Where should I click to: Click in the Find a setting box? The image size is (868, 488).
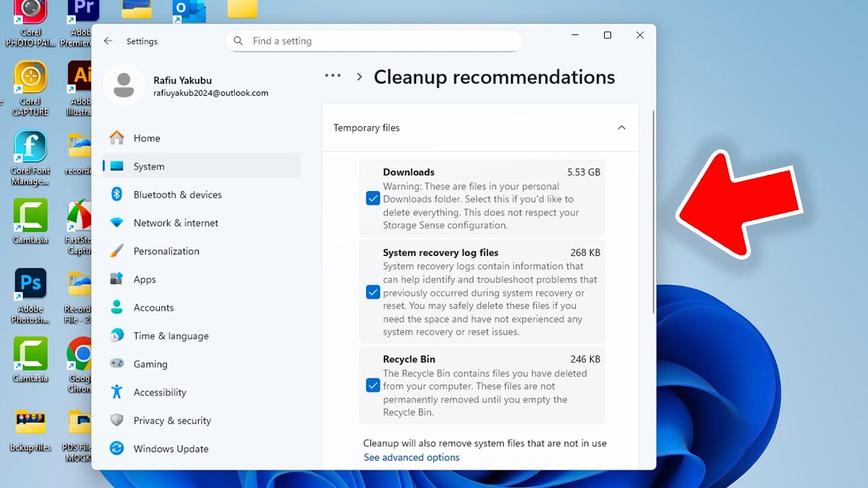pos(374,41)
